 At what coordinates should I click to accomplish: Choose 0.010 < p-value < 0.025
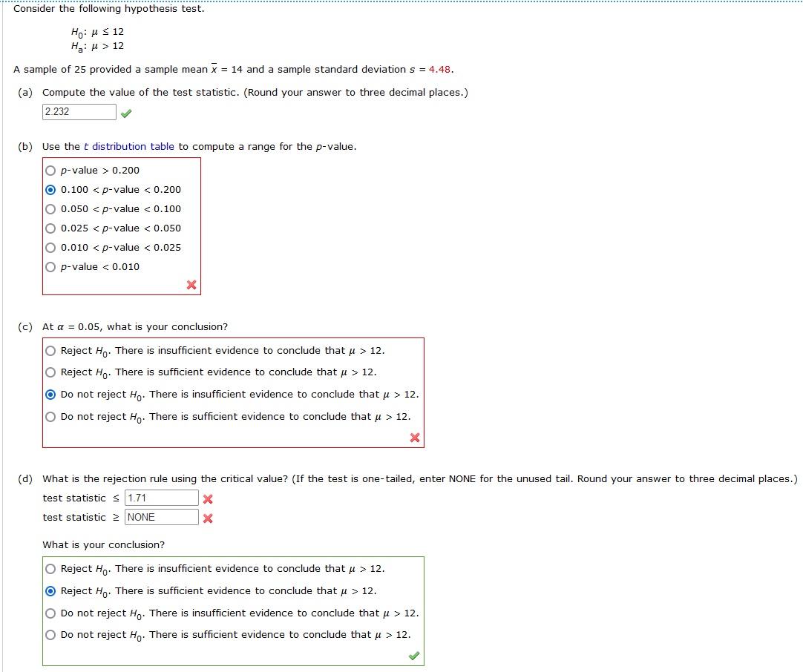click(49, 247)
